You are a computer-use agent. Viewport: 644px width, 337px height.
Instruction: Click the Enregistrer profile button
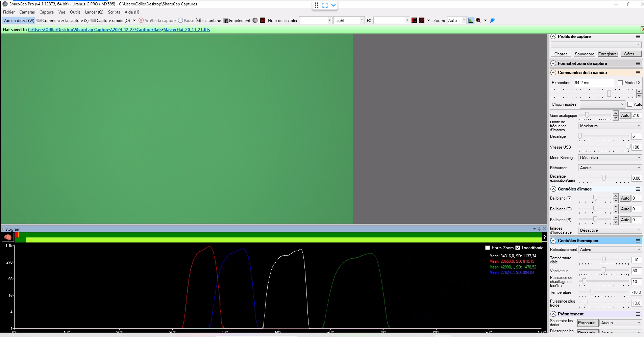pyautogui.click(x=608, y=54)
